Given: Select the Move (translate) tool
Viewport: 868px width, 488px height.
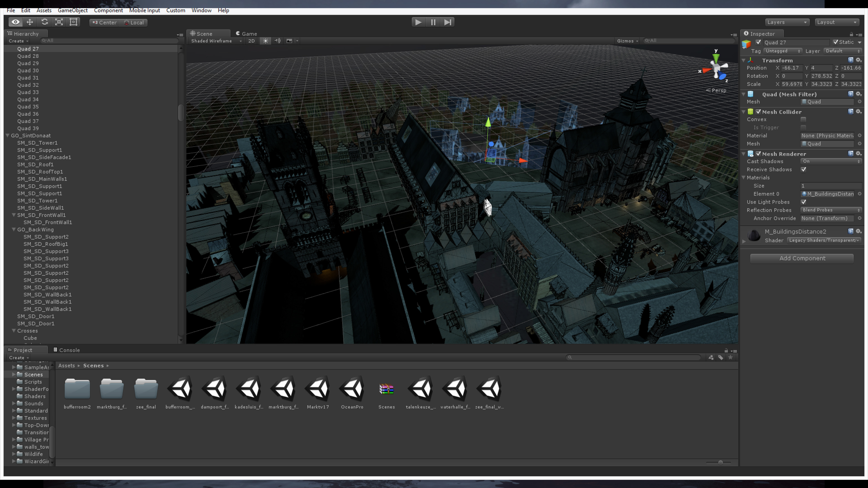Looking at the screenshot, I should 30,22.
